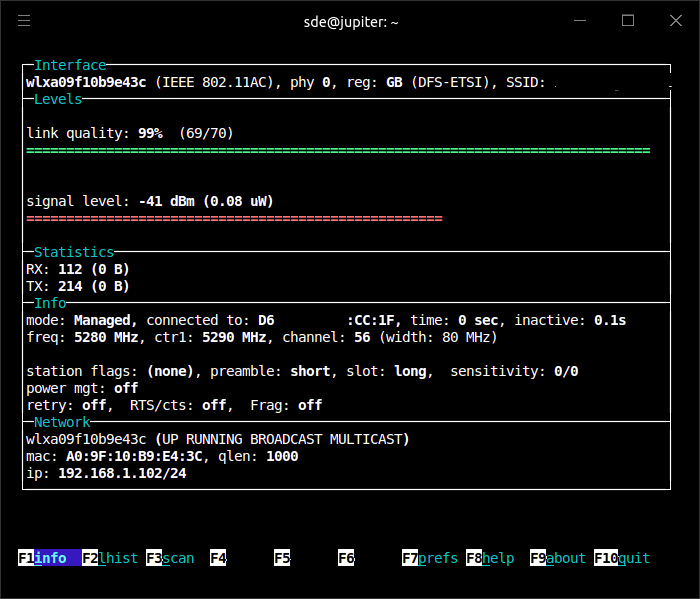Click the Info section heading

pyautogui.click(x=50, y=303)
